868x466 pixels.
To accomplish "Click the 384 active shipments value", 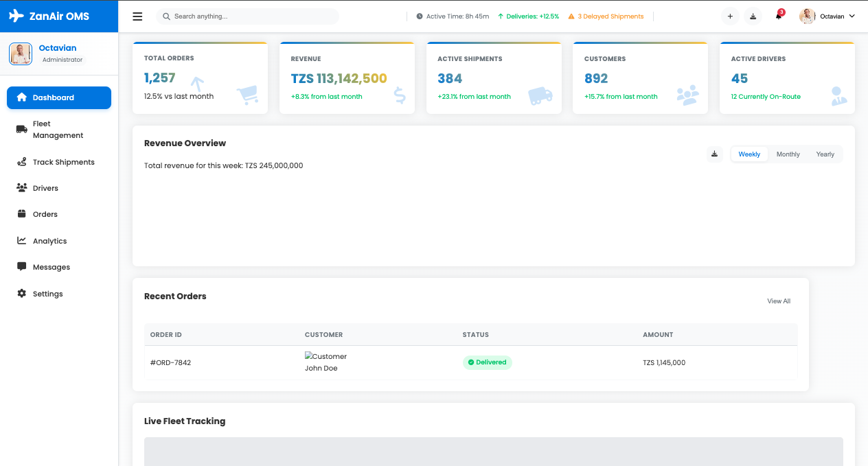I will 450,79.
